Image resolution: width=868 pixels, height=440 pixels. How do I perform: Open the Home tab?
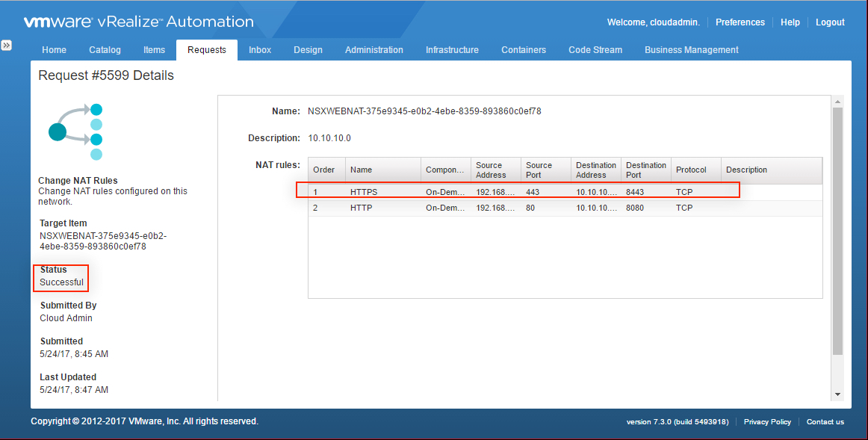point(54,50)
